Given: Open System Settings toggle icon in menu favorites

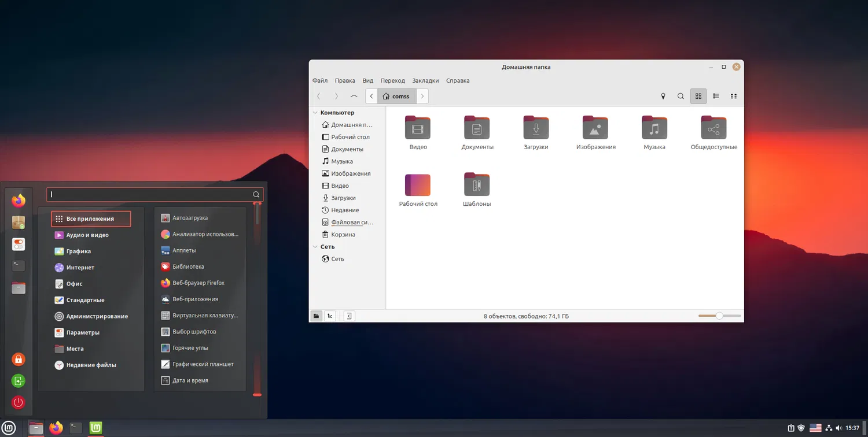Looking at the screenshot, I should (x=19, y=244).
